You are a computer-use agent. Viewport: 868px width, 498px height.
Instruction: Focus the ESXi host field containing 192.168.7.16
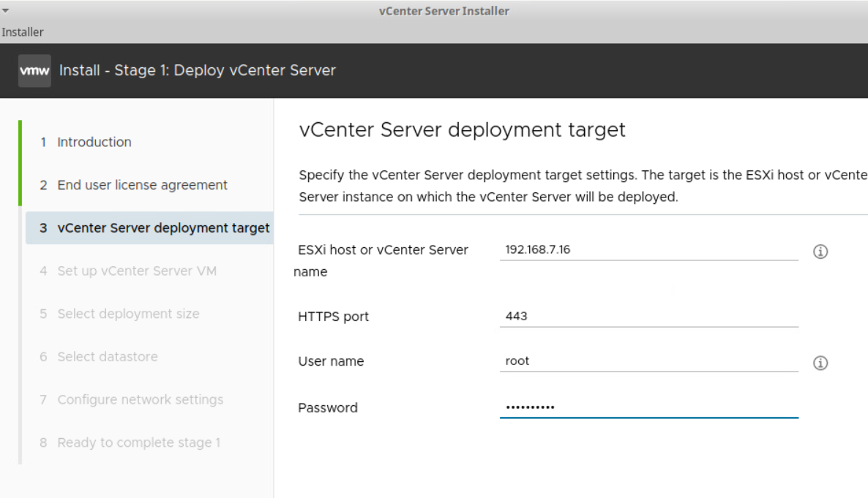[x=648, y=250]
